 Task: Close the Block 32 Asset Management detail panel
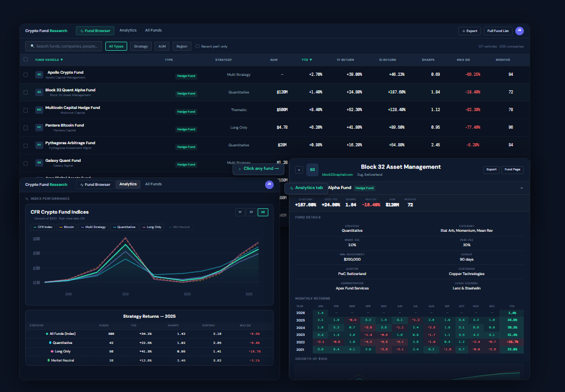[x=299, y=170]
